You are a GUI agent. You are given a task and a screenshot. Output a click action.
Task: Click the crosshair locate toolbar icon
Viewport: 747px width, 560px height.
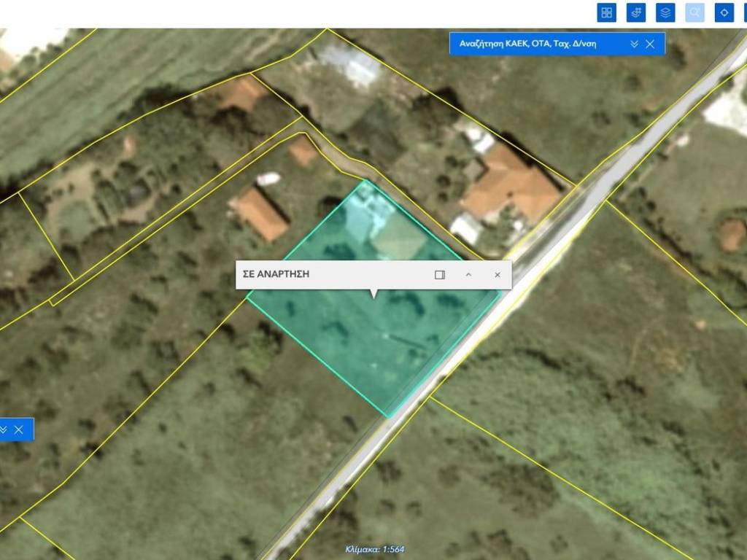(x=724, y=12)
